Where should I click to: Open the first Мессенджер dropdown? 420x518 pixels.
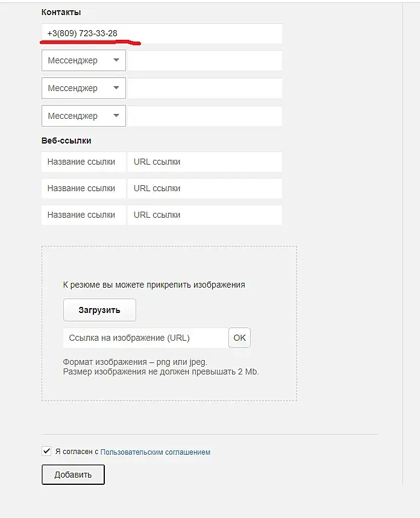click(x=83, y=60)
